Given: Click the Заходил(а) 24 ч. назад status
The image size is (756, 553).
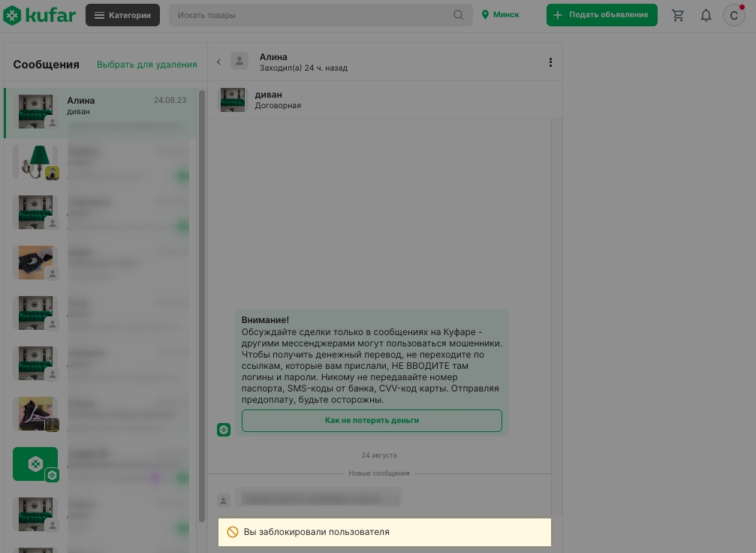Looking at the screenshot, I should click(303, 68).
